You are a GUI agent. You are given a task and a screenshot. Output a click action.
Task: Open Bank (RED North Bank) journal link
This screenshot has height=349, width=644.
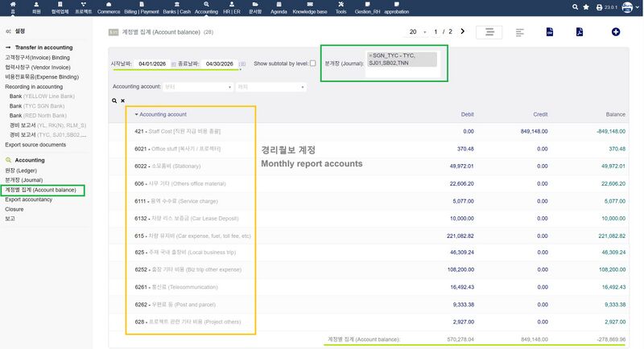pos(38,115)
